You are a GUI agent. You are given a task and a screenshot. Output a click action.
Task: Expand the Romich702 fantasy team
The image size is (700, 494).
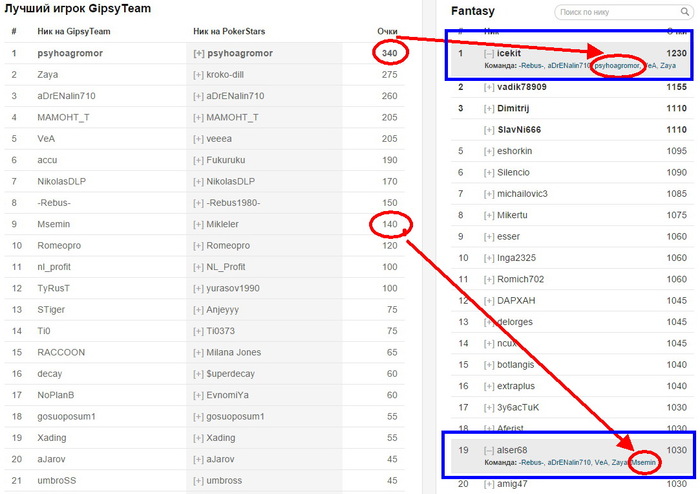click(489, 279)
